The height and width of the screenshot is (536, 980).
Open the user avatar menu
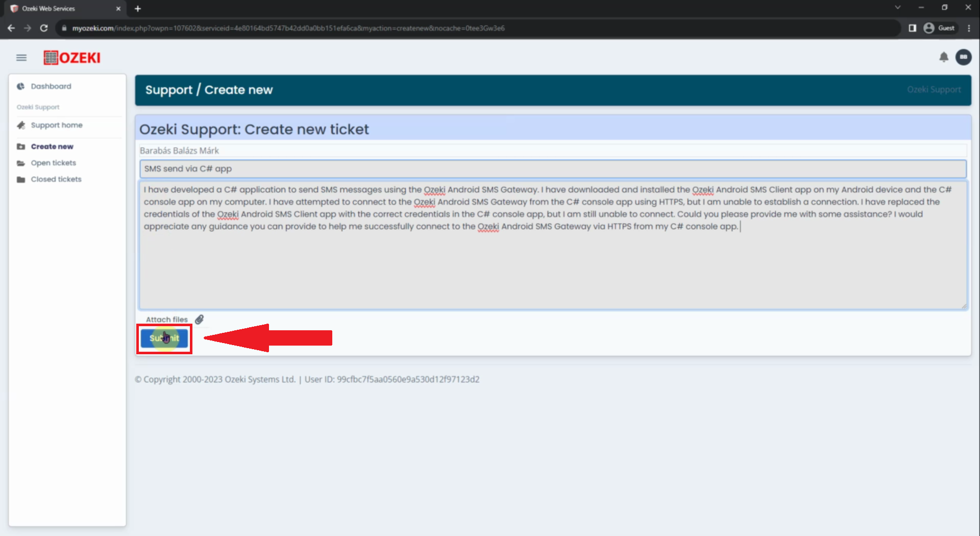(x=963, y=57)
